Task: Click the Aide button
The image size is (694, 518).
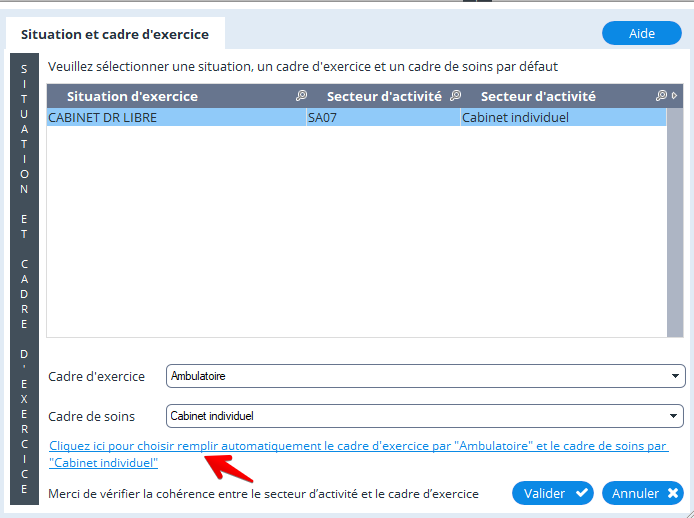Action: [x=642, y=33]
